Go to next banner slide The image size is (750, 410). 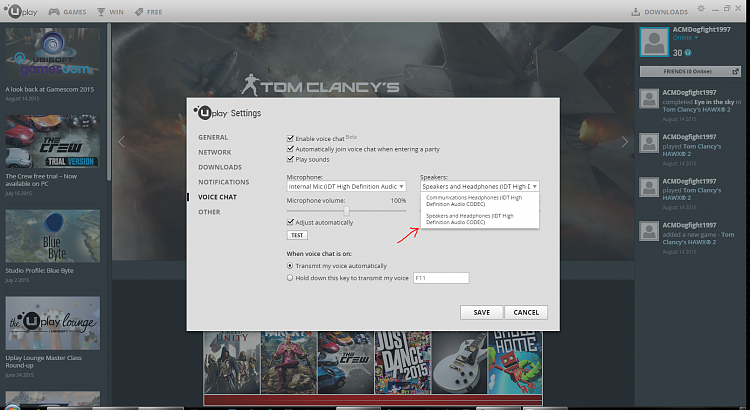(x=625, y=142)
